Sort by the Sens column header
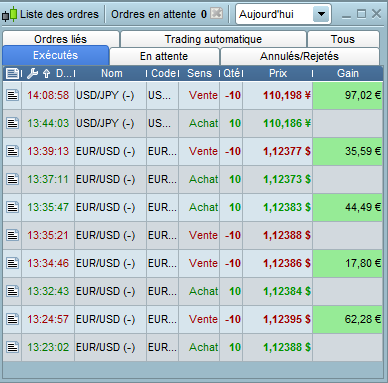 click(199, 73)
